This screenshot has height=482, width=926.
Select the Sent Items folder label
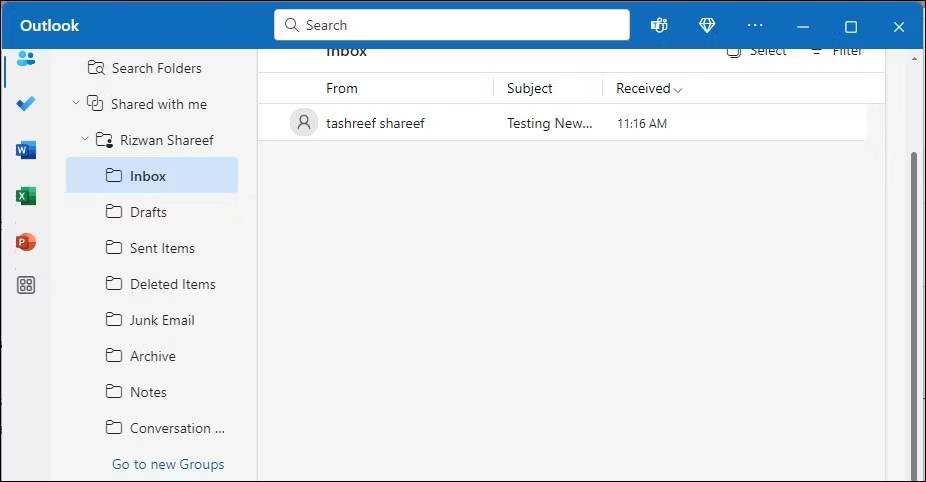click(x=162, y=248)
